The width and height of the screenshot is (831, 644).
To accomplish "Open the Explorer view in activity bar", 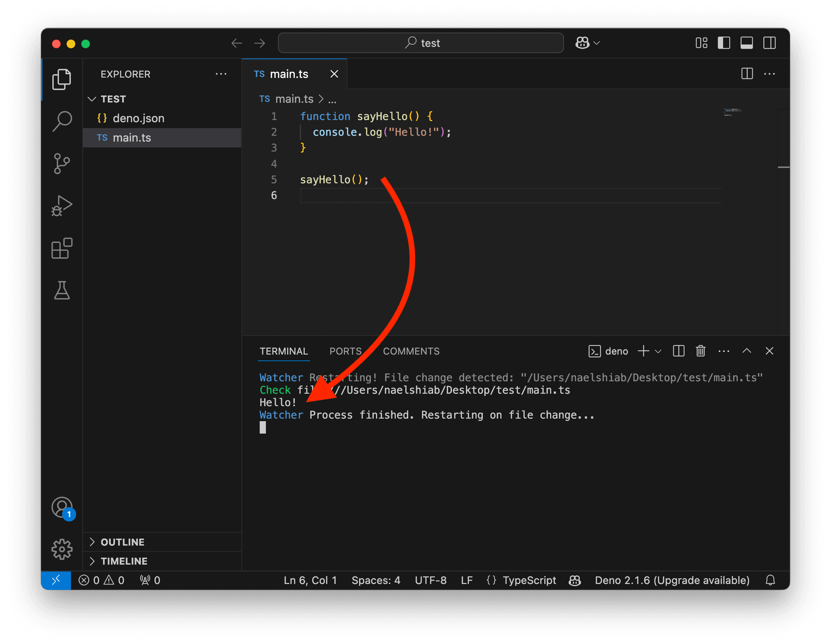I will (62, 79).
